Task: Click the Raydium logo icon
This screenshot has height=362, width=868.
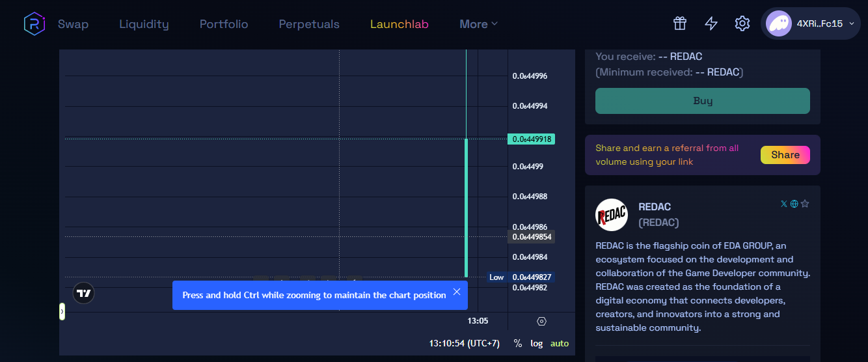Action: [x=34, y=24]
